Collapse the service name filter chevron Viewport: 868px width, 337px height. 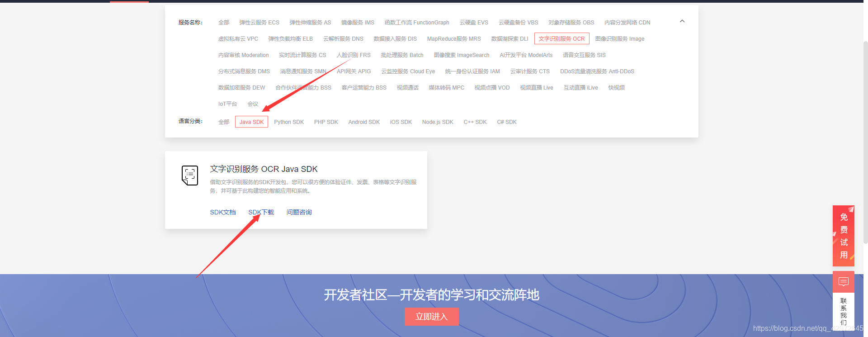pos(682,21)
